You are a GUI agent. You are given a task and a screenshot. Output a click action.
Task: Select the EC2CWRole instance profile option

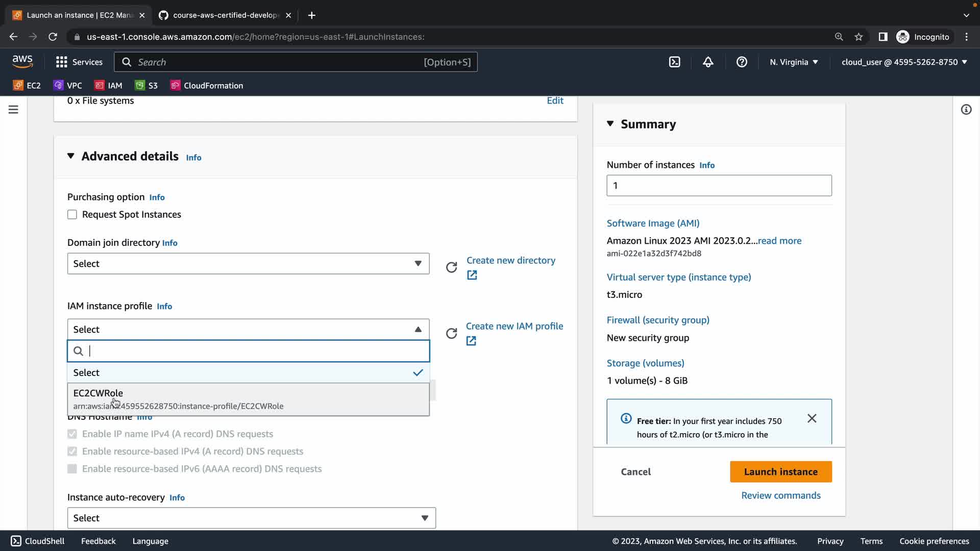[248, 399]
